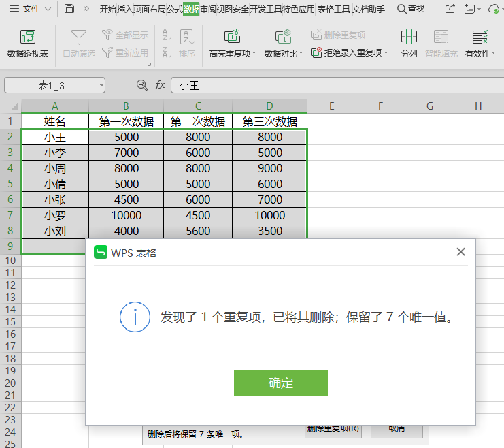Expand the 拒绝录入重复项 dropdown
Screen dimensions: 504x448
tap(386, 53)
